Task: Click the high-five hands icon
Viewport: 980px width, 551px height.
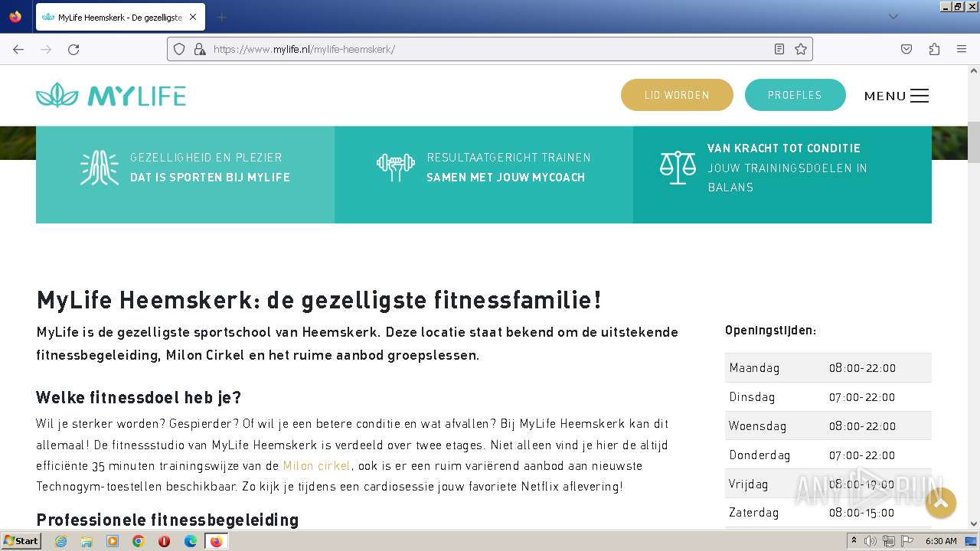Action: 100,168
